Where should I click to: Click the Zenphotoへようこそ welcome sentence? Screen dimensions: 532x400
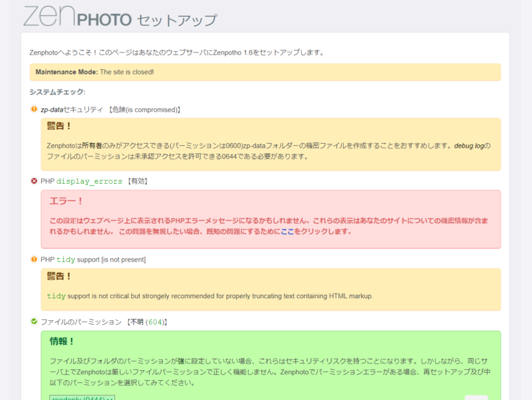[x=178, y=53]
